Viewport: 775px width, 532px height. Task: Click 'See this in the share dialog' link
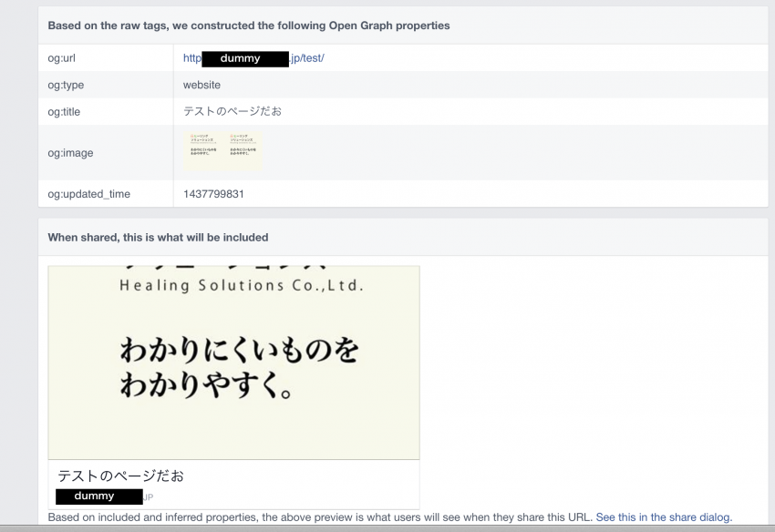664,517
